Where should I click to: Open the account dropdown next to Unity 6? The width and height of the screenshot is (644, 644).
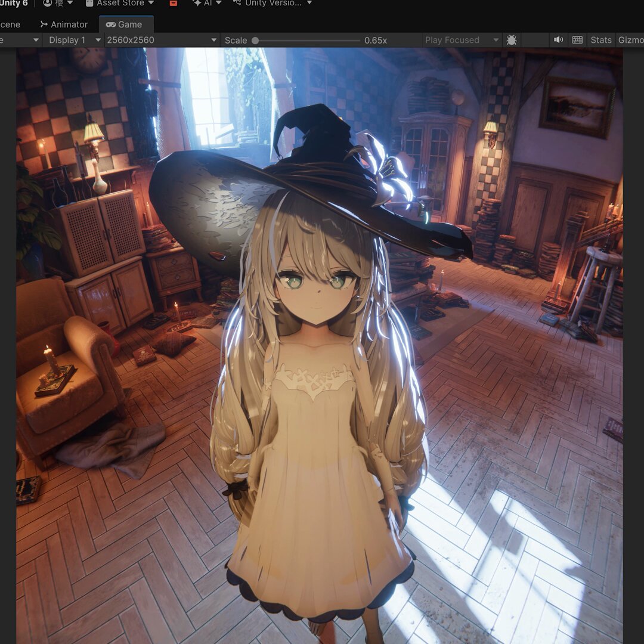click(58, 3)
